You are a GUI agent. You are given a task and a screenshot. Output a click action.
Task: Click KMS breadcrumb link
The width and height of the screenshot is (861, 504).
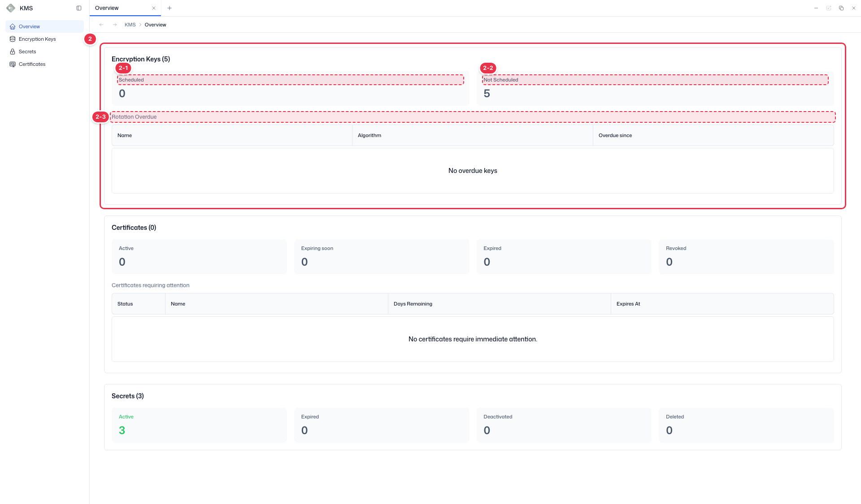130,25
